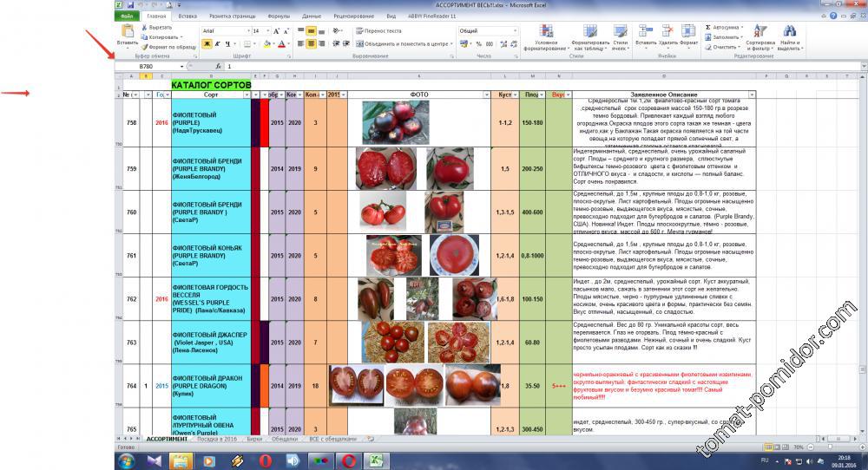Open Find & Select (Найти и выделить)

pos(790,37)
